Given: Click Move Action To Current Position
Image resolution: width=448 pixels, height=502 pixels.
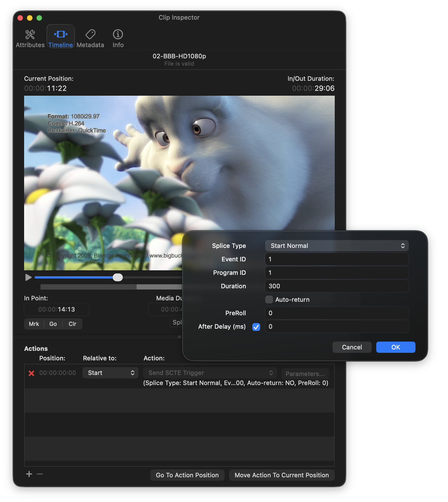Looking at the screenshot, I should pyautogui.click(x=281, y=475).
